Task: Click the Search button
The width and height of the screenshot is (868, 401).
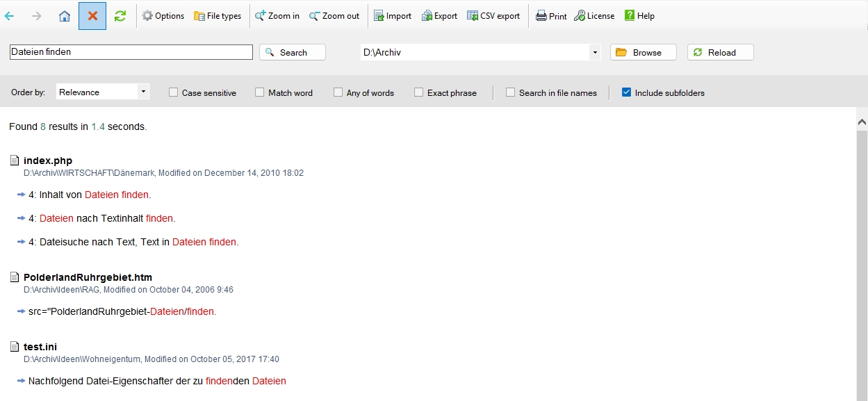Action: [292, 52]
